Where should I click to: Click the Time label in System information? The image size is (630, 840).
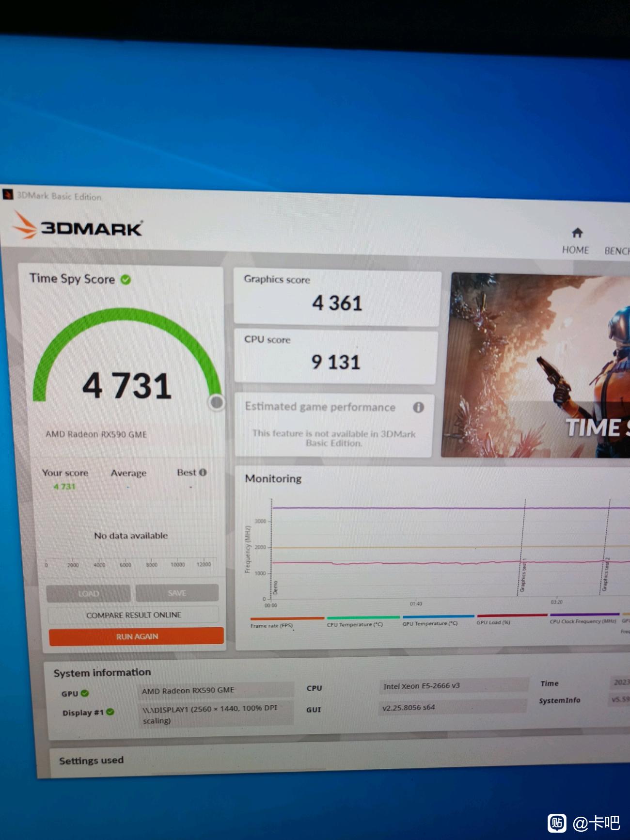(550, 683)
